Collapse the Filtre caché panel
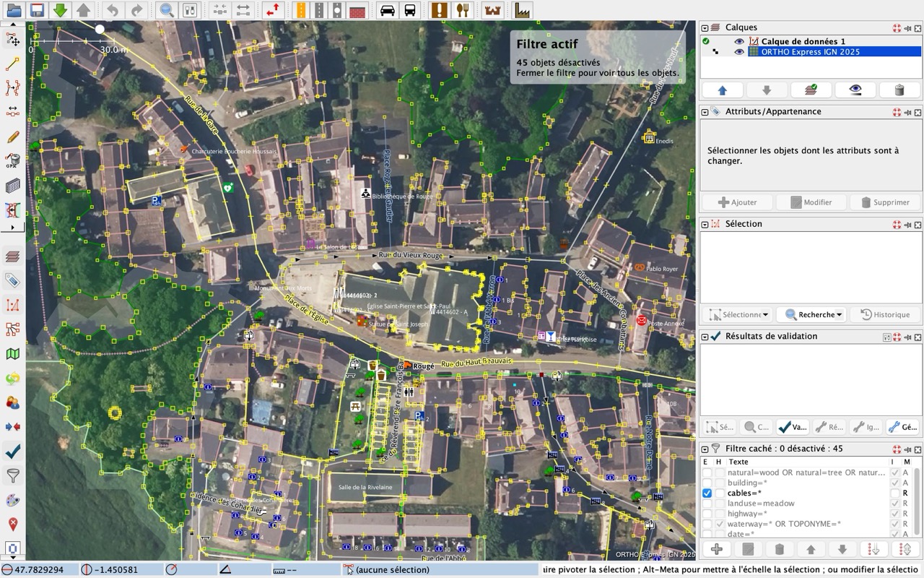 (x=705, y=449)
